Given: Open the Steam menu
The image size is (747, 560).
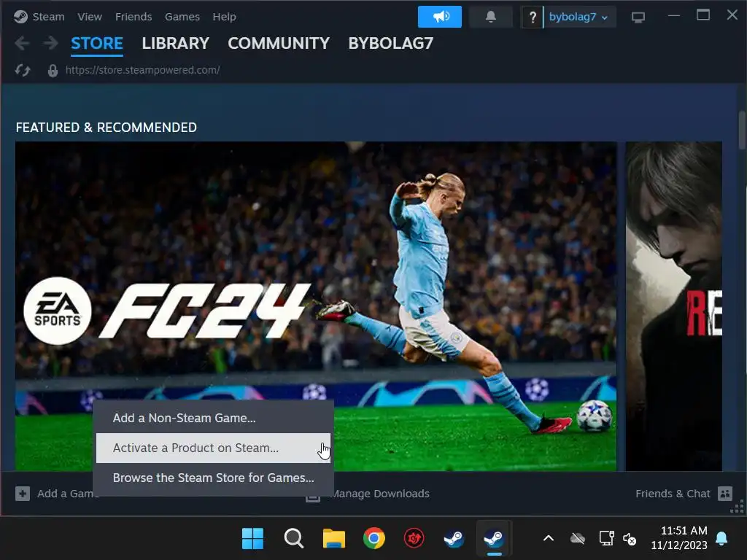Looking at the screenshot, I should coord(48,17).
